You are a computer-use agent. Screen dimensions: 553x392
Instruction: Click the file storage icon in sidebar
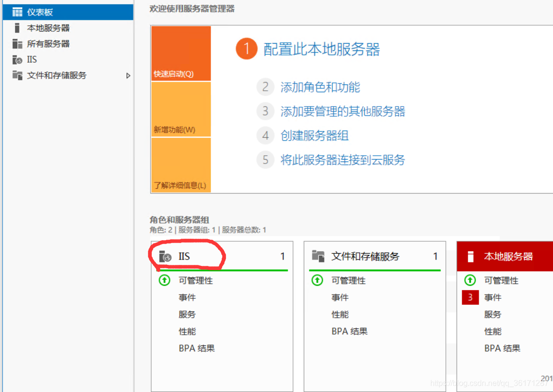(x=17, y=75)
